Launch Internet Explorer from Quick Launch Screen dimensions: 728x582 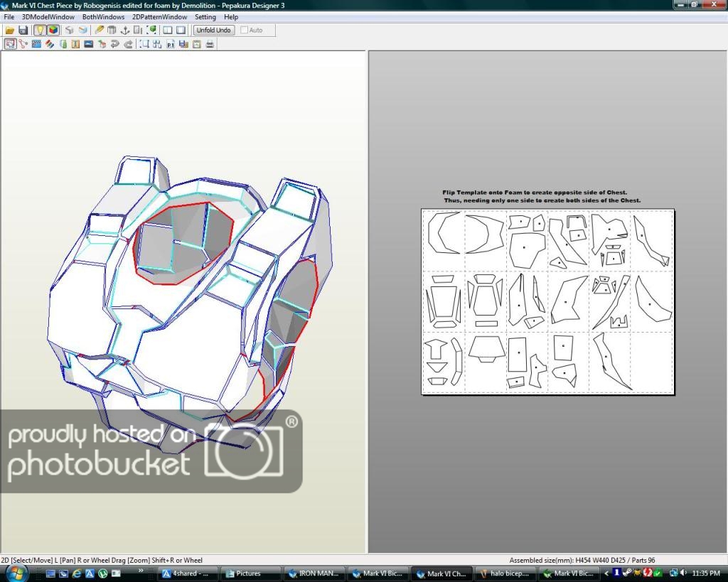77,573
